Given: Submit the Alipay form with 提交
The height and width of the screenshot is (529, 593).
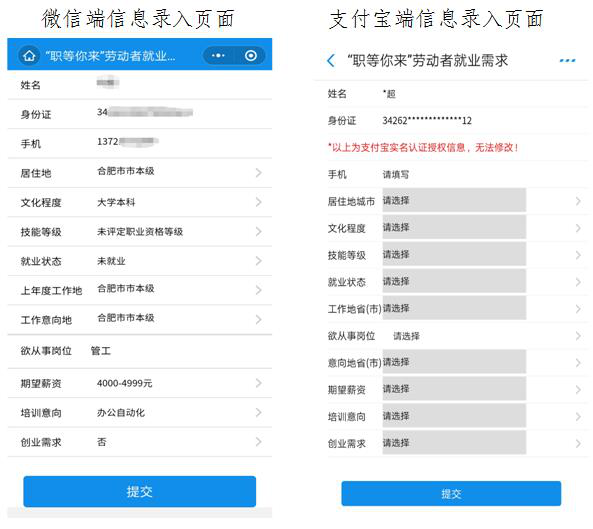Looking at the screenshot, I should click(451, 493).
